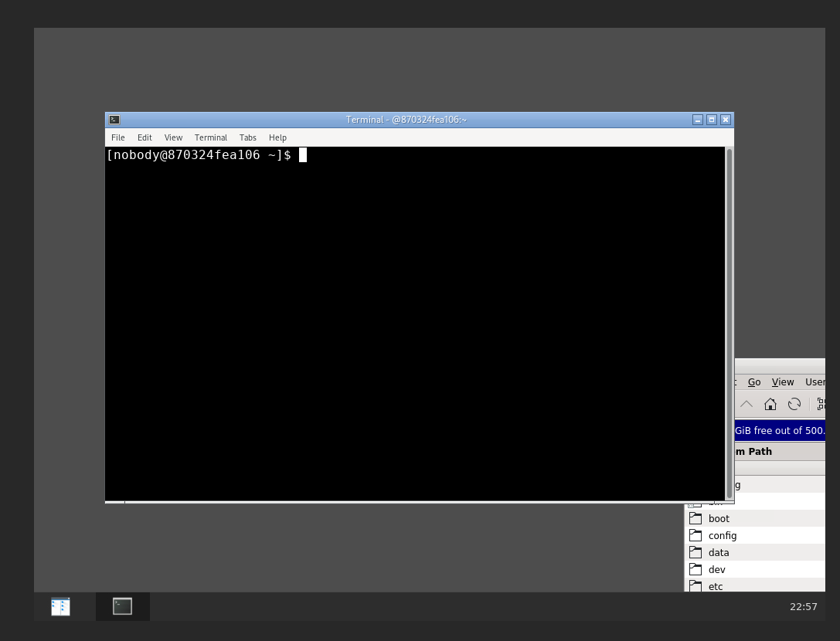Viewport: 840px width, 641px height.
Task: Open the Tabs menu in Terminal
Action: [x=248, y=137]
